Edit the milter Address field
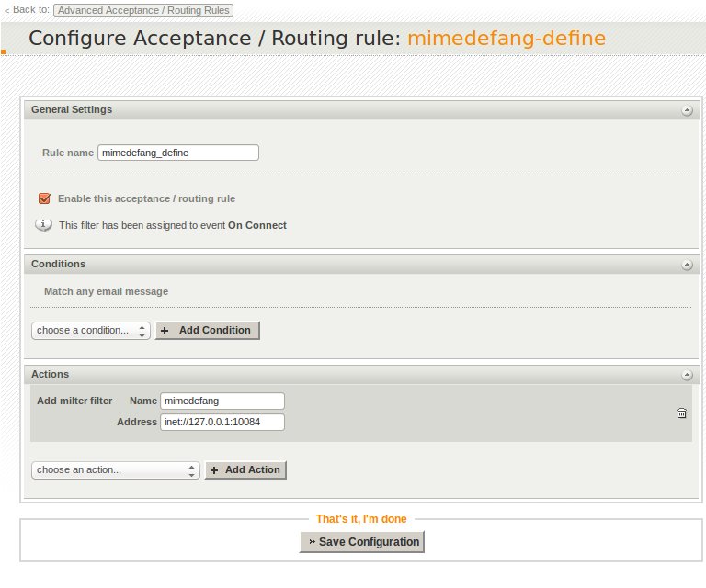The height and width of the screenshot is (588, 706). tap(222, 422)
